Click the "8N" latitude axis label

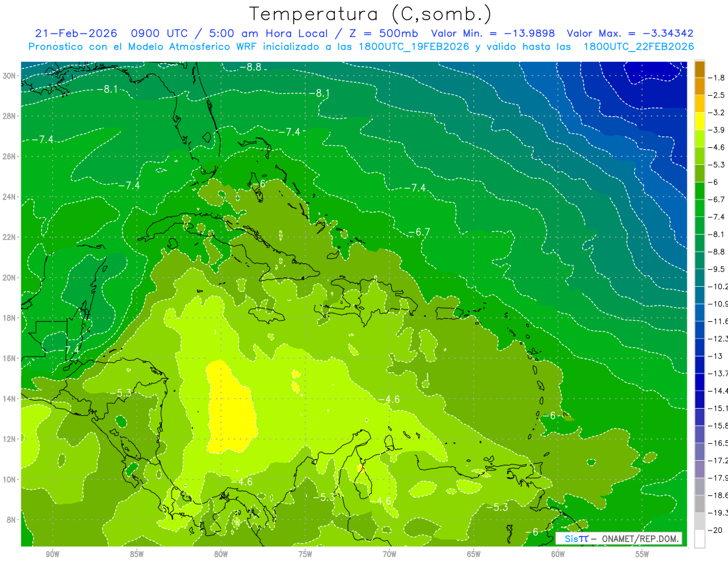coord(11,520)
